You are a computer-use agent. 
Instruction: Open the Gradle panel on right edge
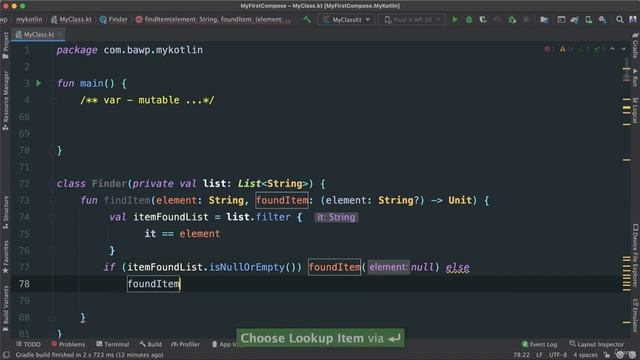coord(635,46)
